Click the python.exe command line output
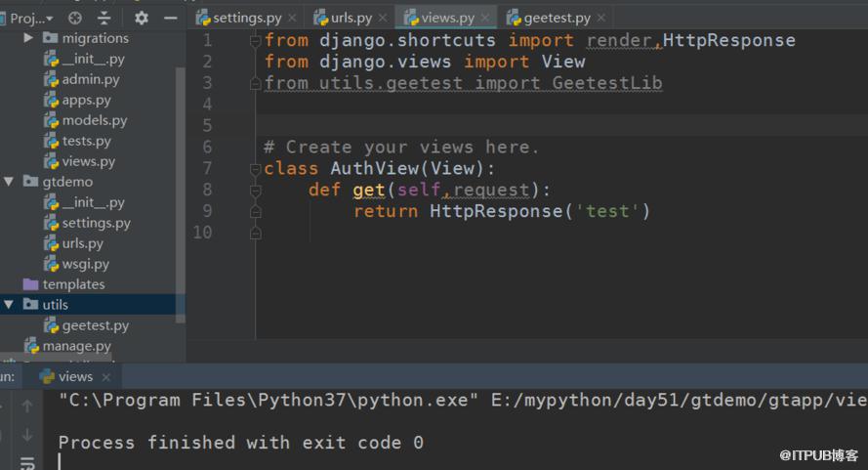The height and width of the screenshot is (470, 868). [463, 401]
